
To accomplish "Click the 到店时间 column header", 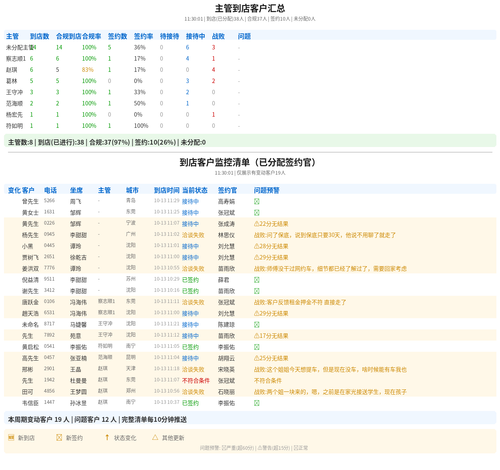I will 167,190.
